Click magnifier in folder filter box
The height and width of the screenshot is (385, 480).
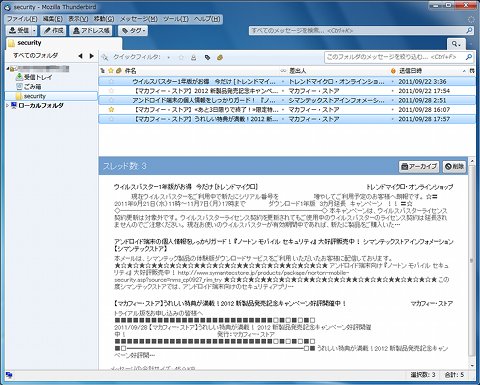point(469,57)
